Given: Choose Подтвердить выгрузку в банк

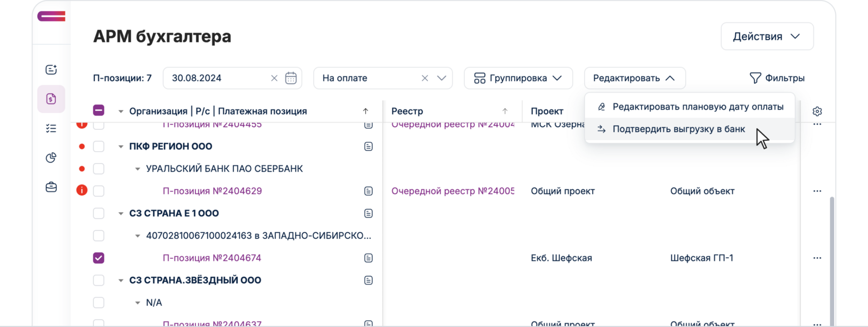Looking at the screenshot, I should pos(678,129).
